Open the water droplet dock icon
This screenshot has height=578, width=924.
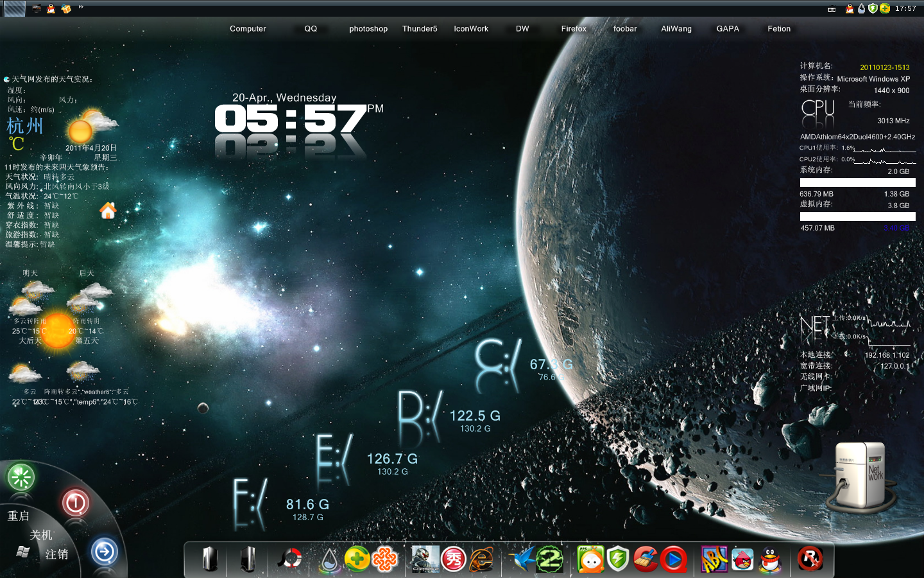[x=330, y=561]
